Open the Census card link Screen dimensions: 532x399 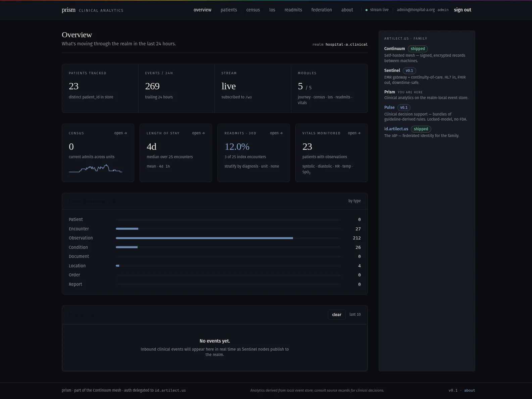pyautogui.click(x=120, y=133)
